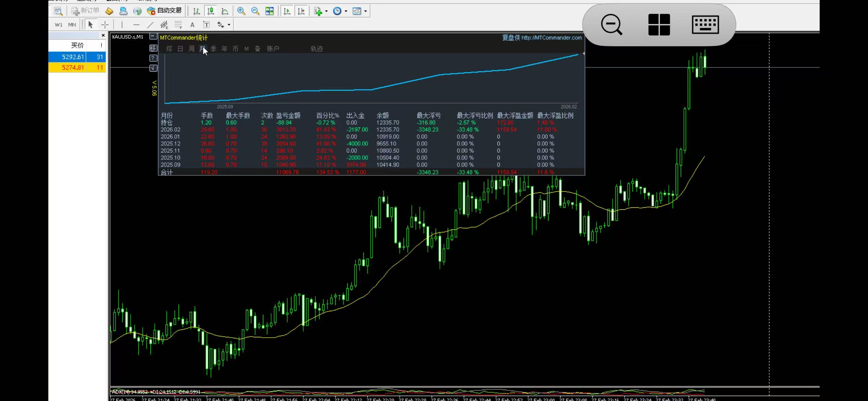Toggle chart shift button
This screenshot has height=401, width=868.
tap(301, 11)
